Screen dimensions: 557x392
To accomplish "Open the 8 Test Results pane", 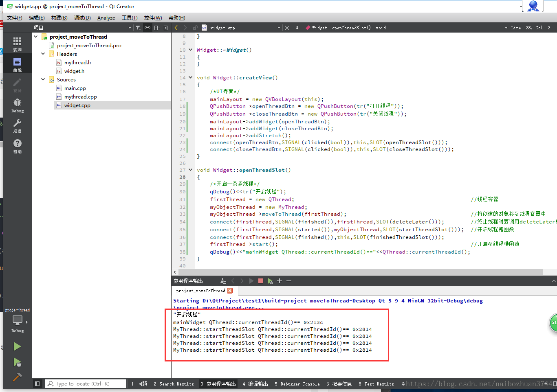I will point(376,383).
